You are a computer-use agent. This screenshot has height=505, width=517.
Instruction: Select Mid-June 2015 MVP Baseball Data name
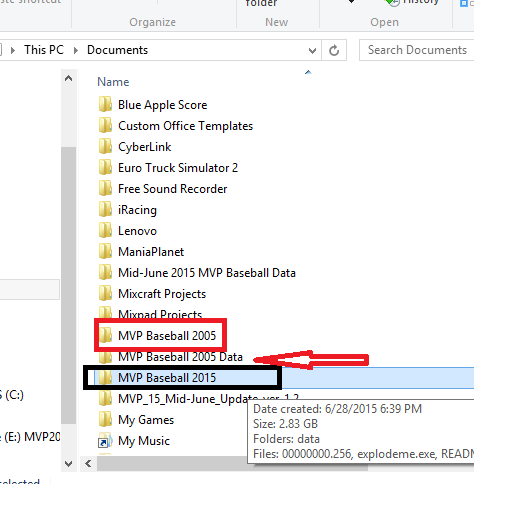point(207,273)
